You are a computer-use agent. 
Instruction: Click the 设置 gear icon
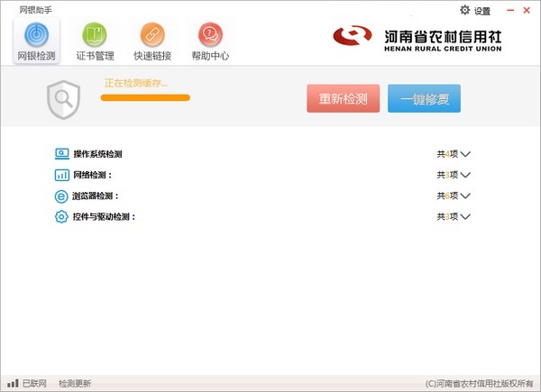[465, 10]
